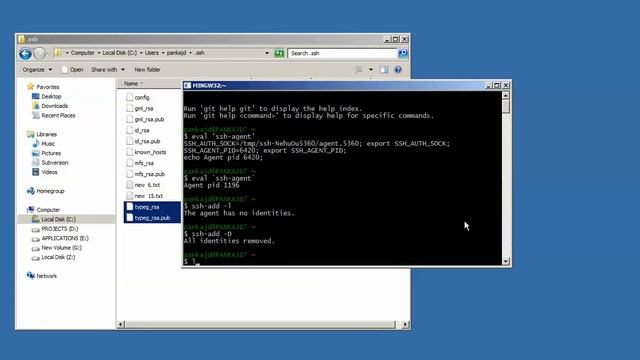This screenshot has width=640, height=360.
Task: Click the Open toolbar button
Action: (72, 70)
